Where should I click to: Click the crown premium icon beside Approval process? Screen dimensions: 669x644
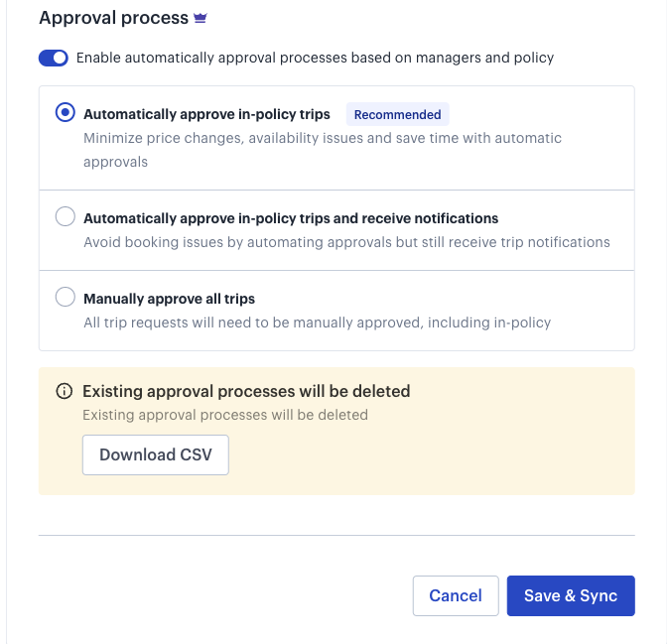201,18
